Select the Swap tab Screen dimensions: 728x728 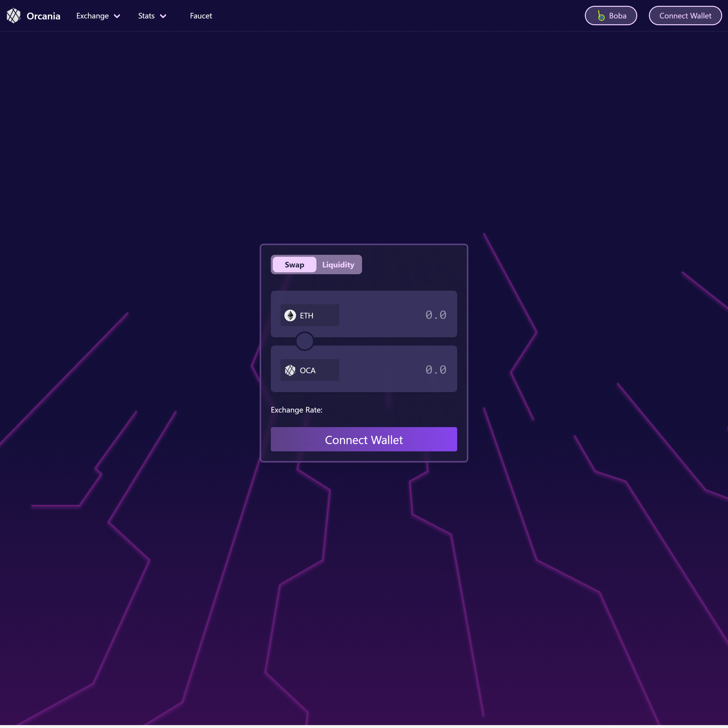coord(294,265)
